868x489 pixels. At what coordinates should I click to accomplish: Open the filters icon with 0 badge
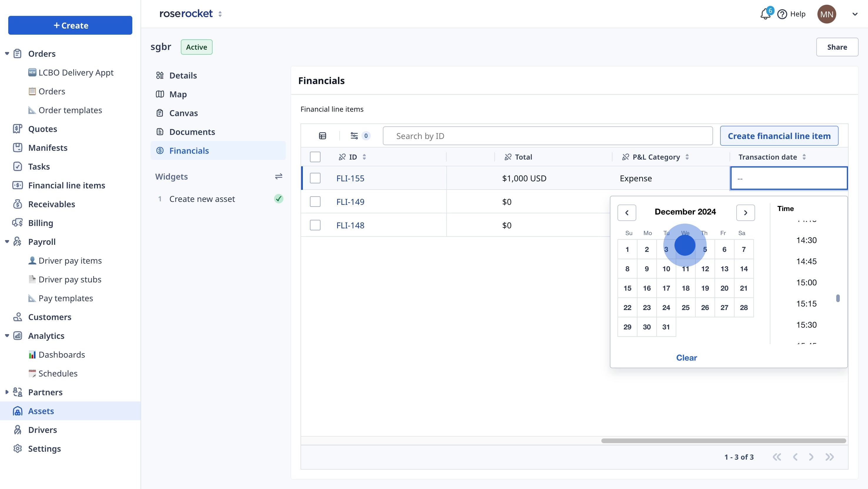[x=354, y=136]
